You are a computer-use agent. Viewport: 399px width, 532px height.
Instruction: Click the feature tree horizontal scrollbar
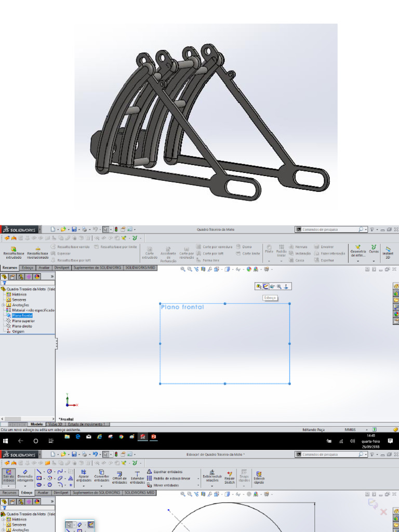[x=28, y=419]
